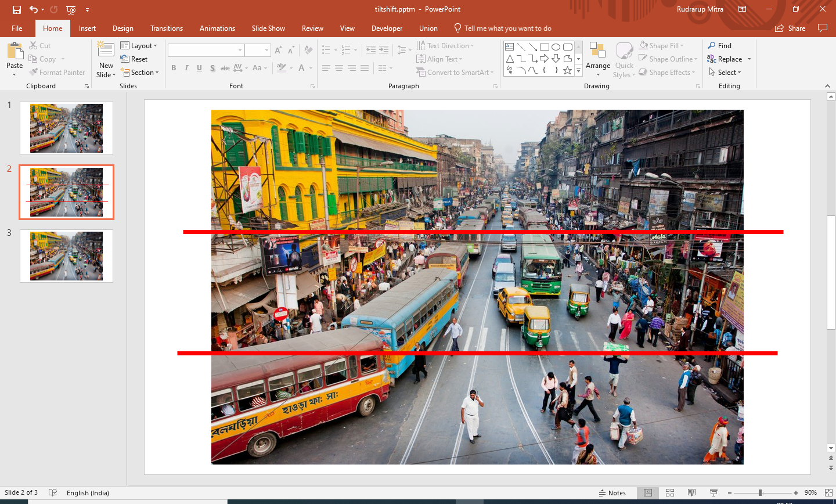Image resolution: width=836 pixels, height=504 pixels.
Task: Select slide 3 thumbnail
Action: pyautogui.click(x=66, y=256)
